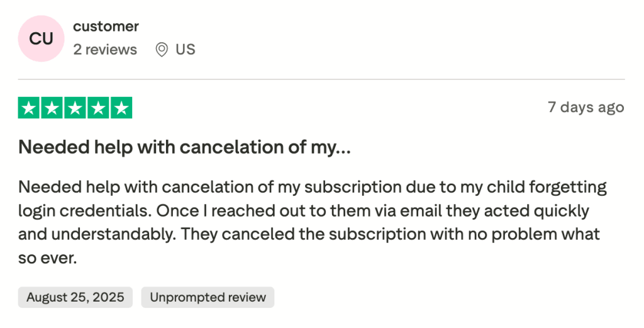Open the "Needed help with cancelation of my…" title
This screenshot has height=328, width=644.
pyautogui.click(x=184, y=147)
